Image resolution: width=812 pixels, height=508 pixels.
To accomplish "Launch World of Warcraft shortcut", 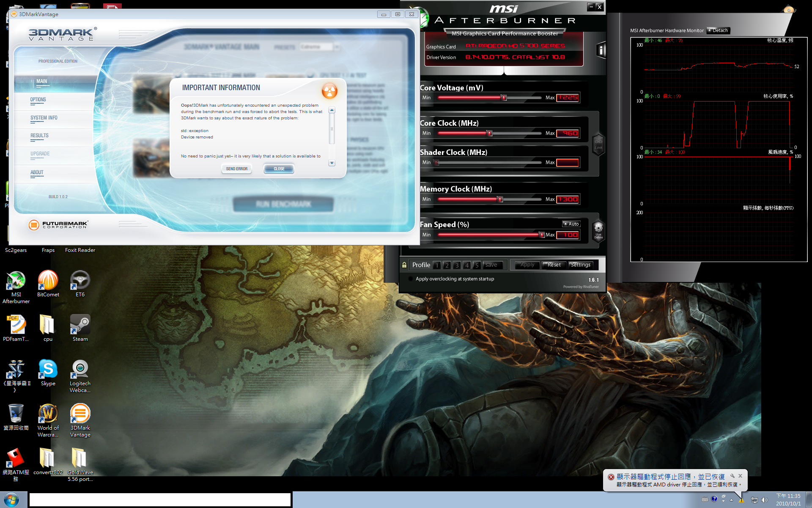I will 48,420.
